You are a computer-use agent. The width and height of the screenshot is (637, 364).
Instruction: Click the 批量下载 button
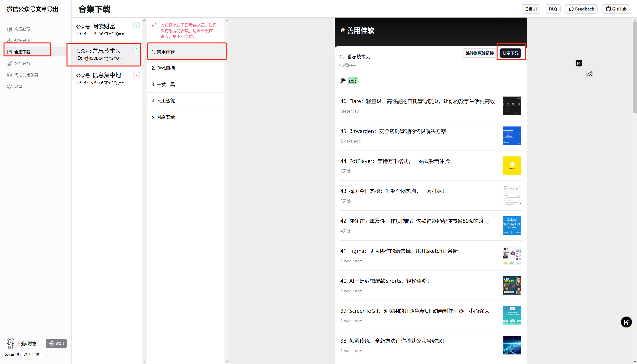point(510,53)
